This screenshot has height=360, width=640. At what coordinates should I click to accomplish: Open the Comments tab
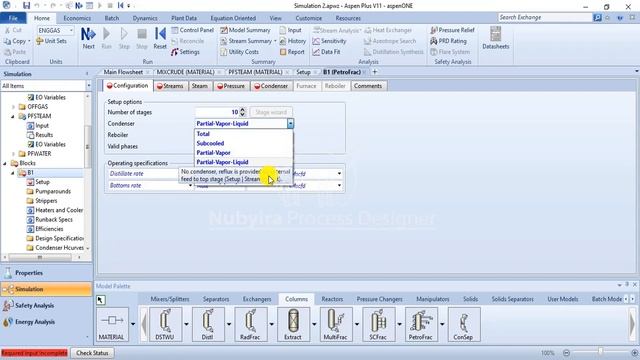click(x=368, y=86)
